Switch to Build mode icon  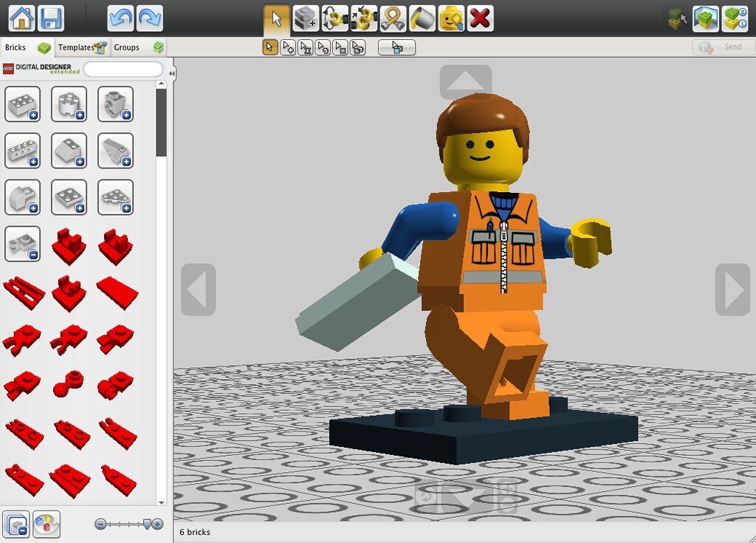677,18
